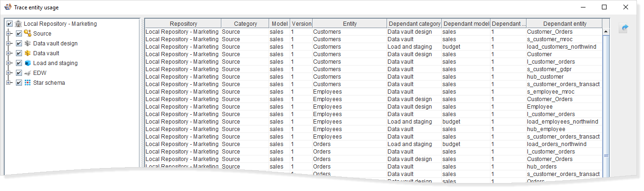Click the Star schema grid icon

(x=28, y=83)
